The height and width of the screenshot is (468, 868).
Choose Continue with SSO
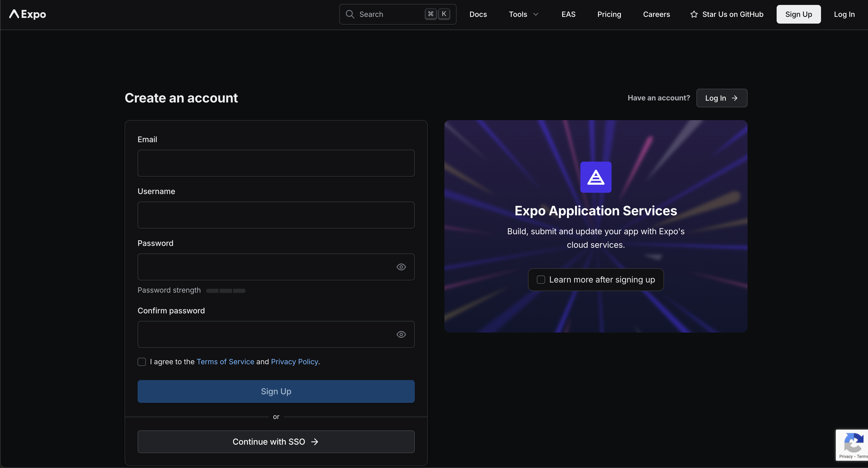tap(276, 442)
